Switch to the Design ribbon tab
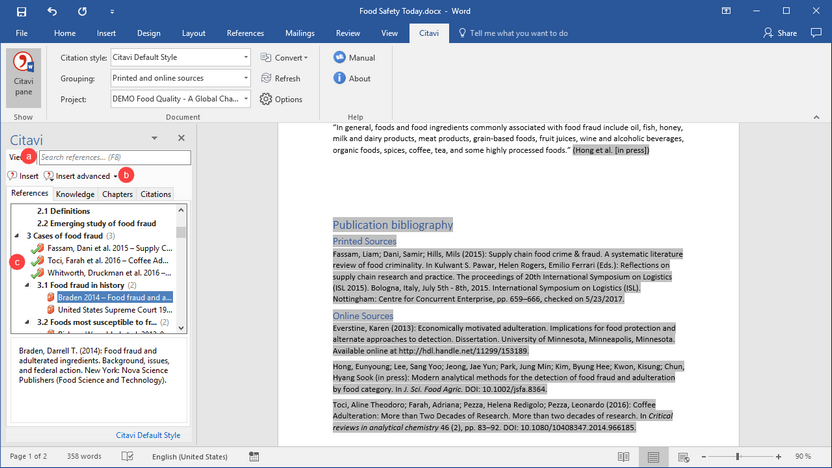This screenshot has width=832, height=468. (x=149, y=33)
